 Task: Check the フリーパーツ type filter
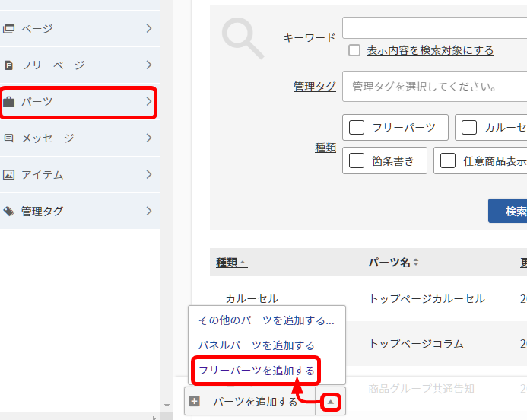(357, 128)
